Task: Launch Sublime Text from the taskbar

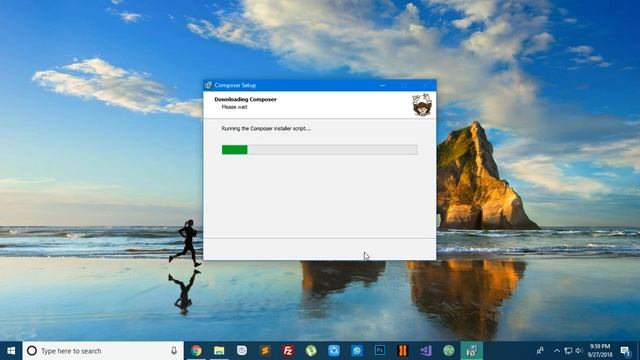Action: coord(265,351)
